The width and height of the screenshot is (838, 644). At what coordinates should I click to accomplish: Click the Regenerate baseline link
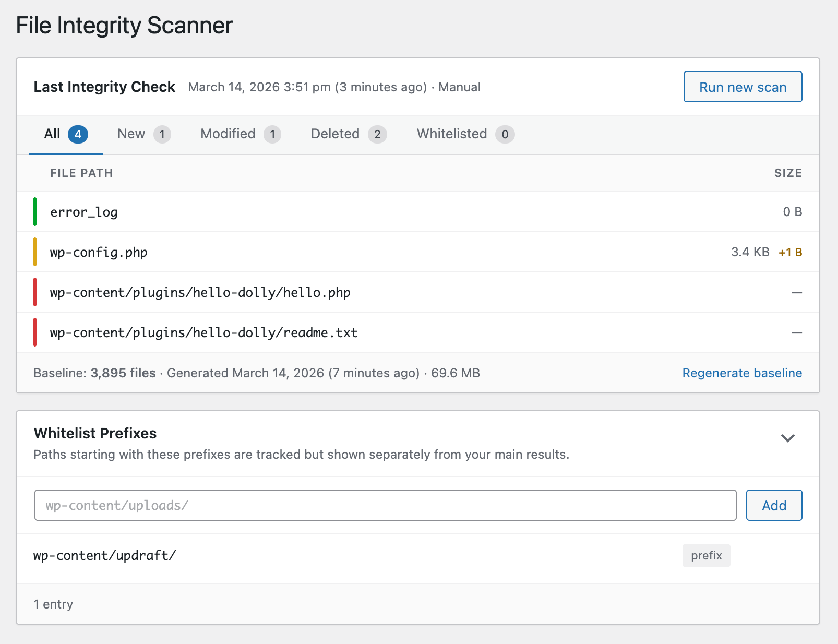(742, 373)
